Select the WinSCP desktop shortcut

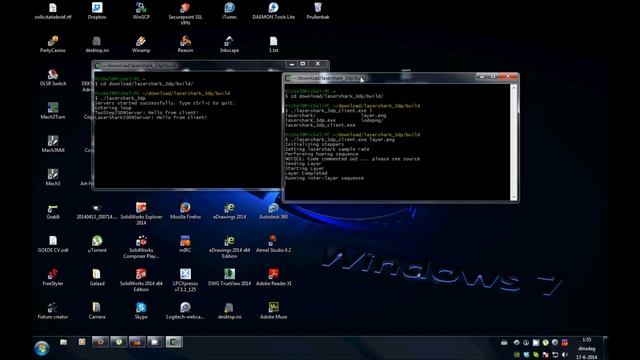tap(141, 11)
